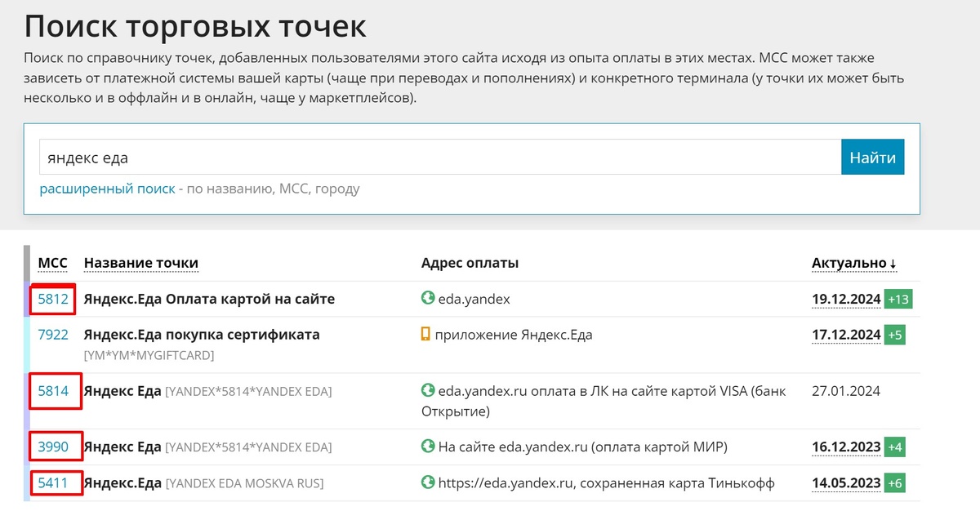Click the phone icon beside приложение Яндекс.Еда

point(425,335)
